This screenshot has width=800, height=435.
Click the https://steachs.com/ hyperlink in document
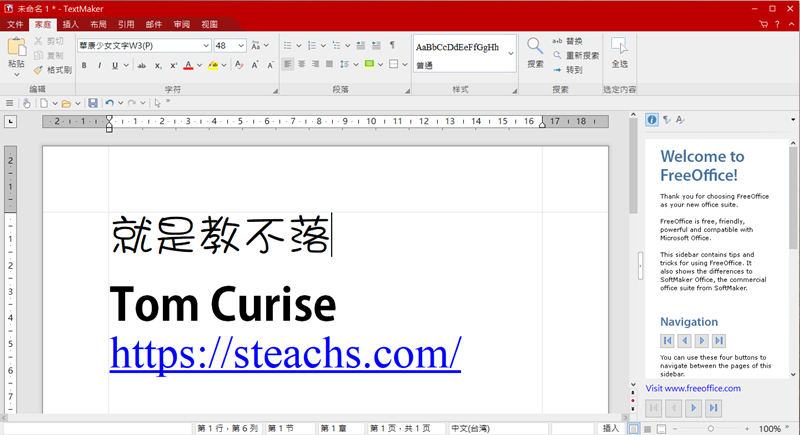[x=285, y=353]
